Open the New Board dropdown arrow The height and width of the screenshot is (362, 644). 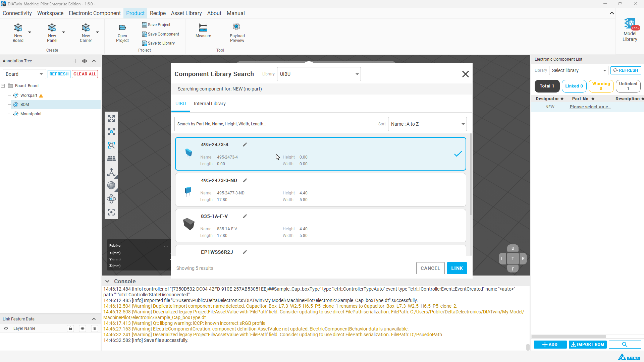(x=30, y=32)
